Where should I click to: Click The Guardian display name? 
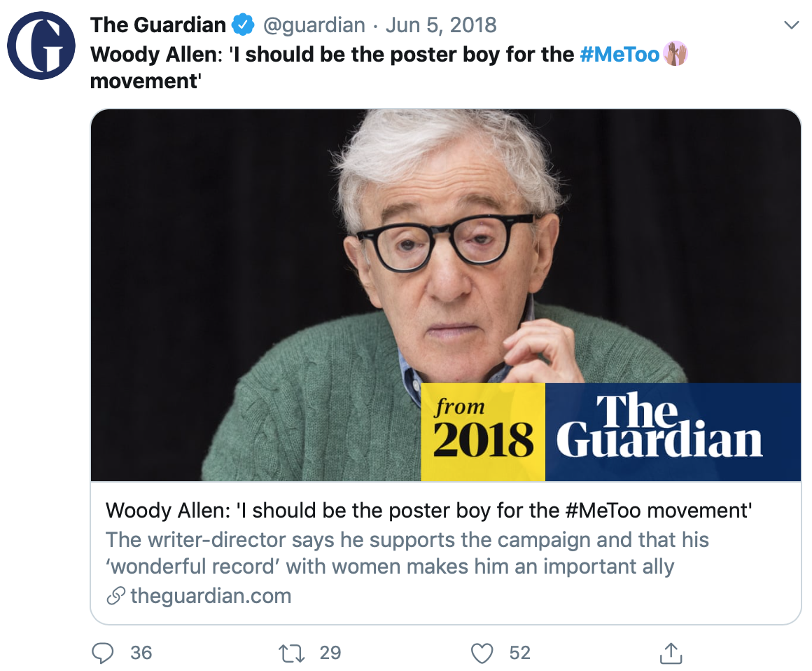(158, 25)
